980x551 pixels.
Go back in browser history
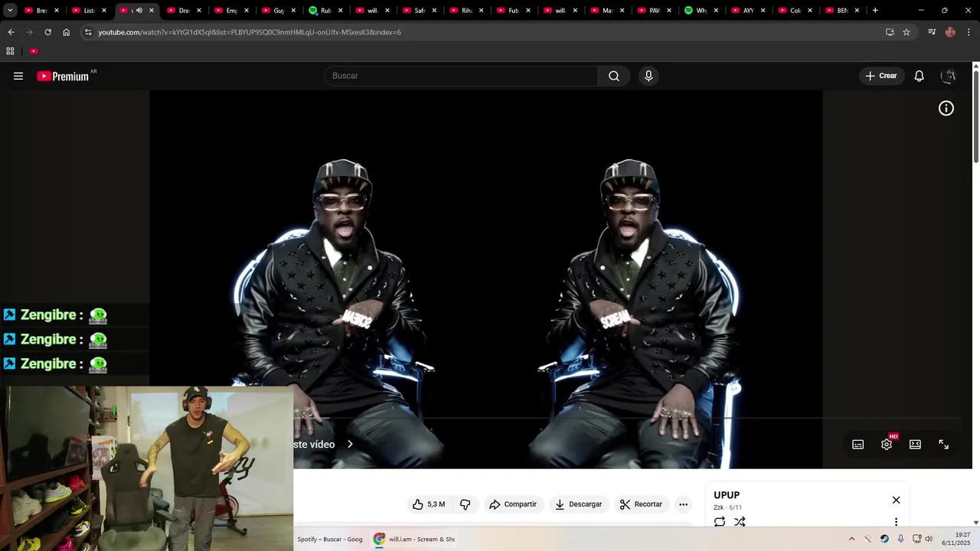point(11,32)
